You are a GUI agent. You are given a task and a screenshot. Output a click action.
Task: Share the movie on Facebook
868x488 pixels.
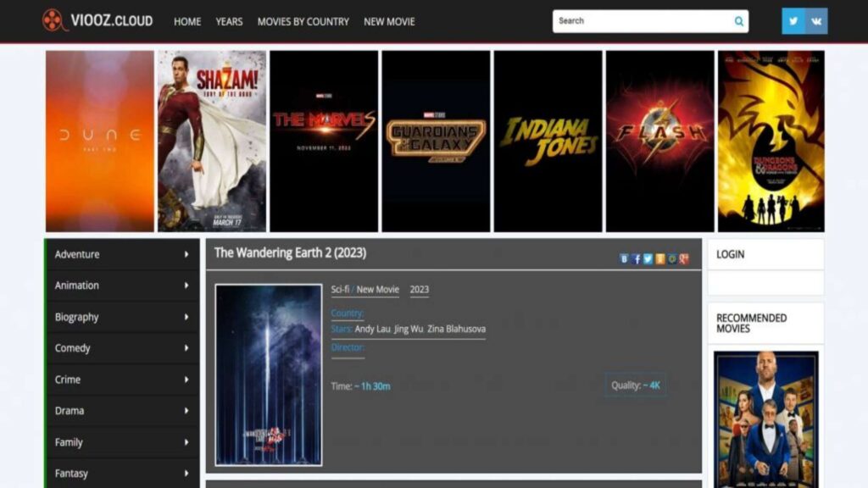coord(636,258)
